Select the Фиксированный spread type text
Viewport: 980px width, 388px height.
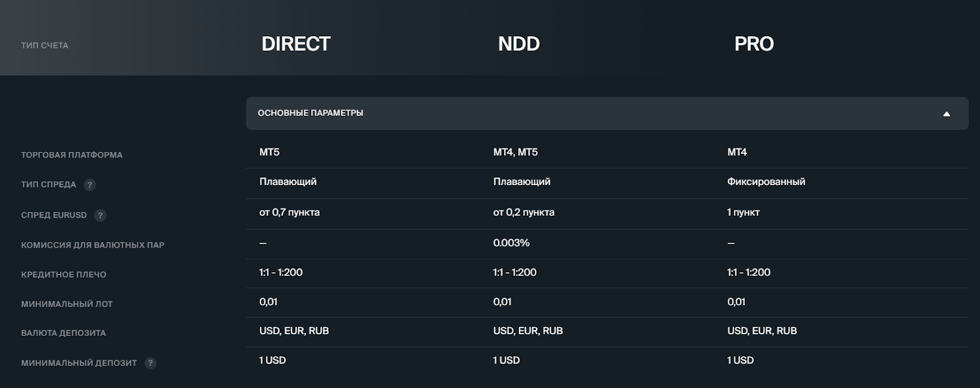[x=766, y=181]
